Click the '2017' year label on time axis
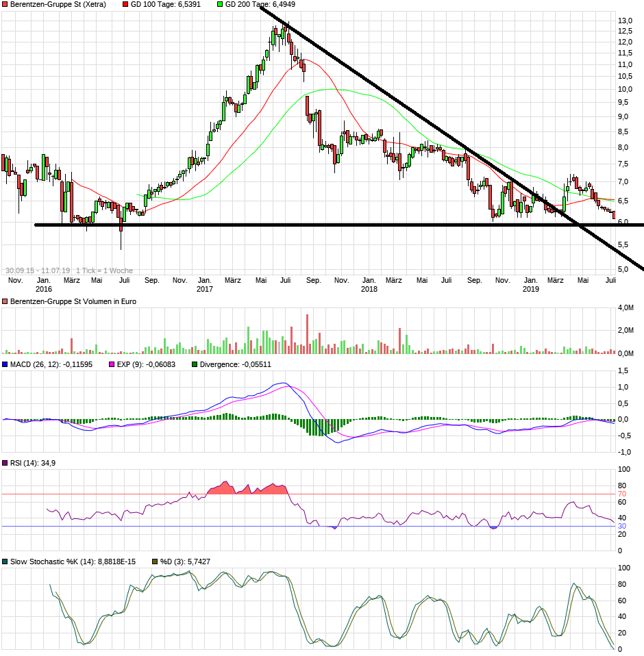Screen dimensions: 644x656 click(205, 289)
